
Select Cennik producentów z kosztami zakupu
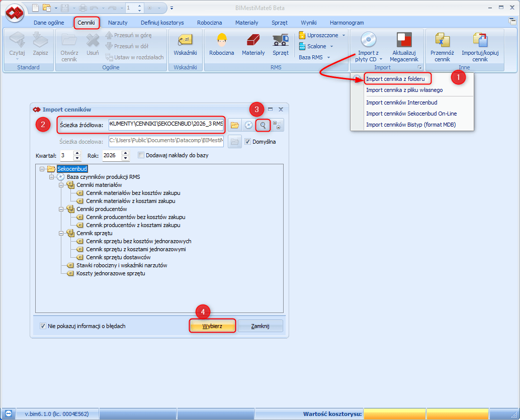point(133,225)
